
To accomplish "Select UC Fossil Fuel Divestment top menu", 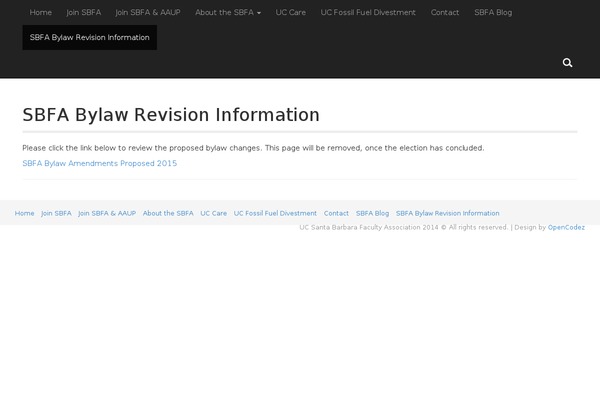I will click(368, 13).
